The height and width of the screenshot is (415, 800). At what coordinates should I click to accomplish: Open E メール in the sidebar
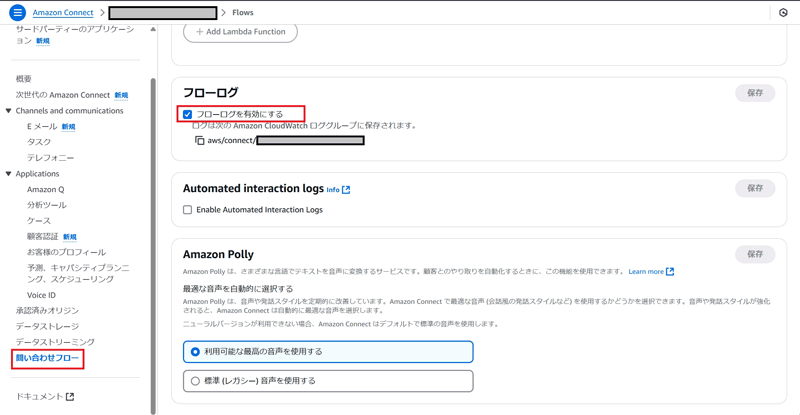pos(42,126)
